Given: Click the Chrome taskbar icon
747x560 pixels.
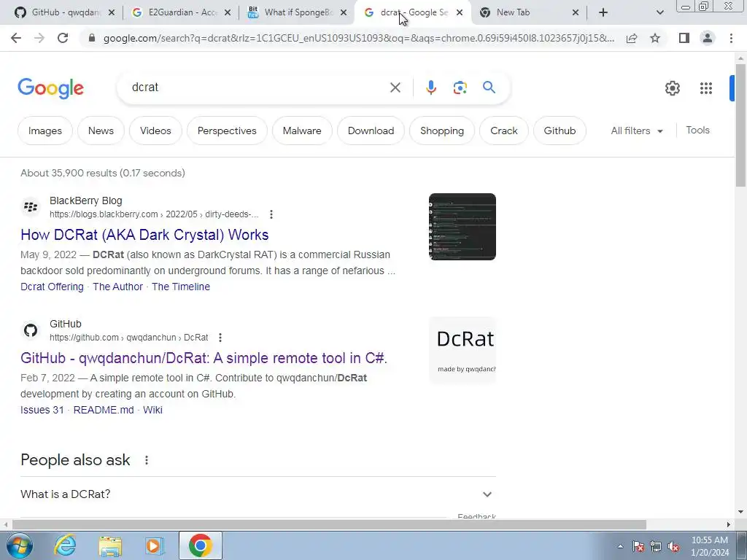Looking at the screenshot, I should coord(200,545).
